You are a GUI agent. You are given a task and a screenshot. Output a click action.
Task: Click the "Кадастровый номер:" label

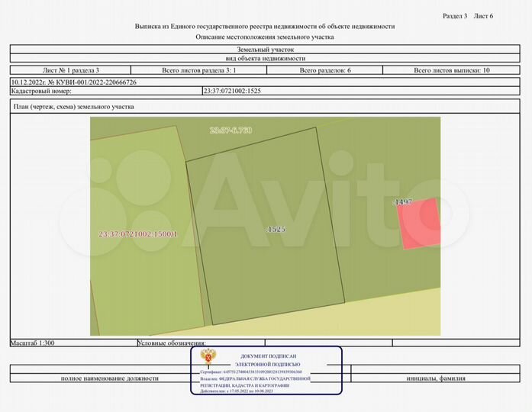(x=41, y=91)
